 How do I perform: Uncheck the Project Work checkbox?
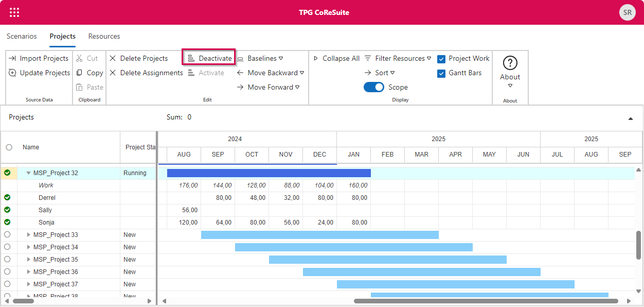pyautogui.click(x=441, y=59)
